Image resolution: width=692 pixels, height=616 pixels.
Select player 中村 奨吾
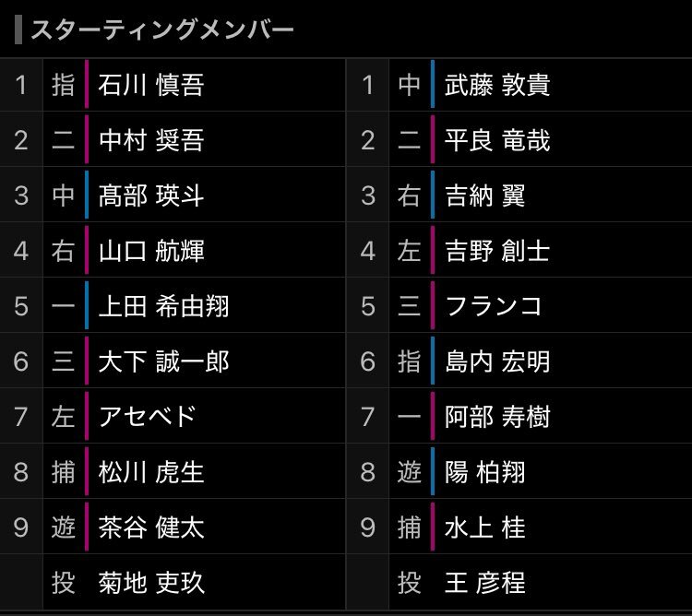point(151,140)
